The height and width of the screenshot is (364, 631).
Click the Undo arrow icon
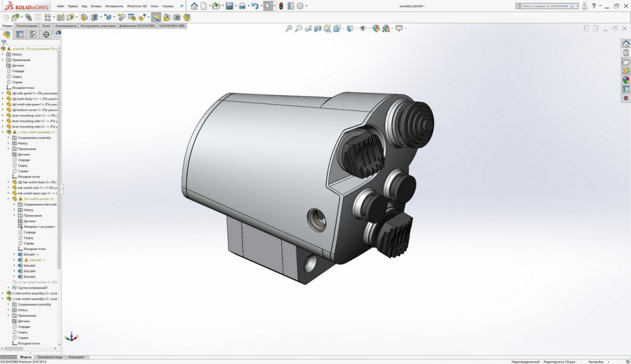tap(254, 6)
